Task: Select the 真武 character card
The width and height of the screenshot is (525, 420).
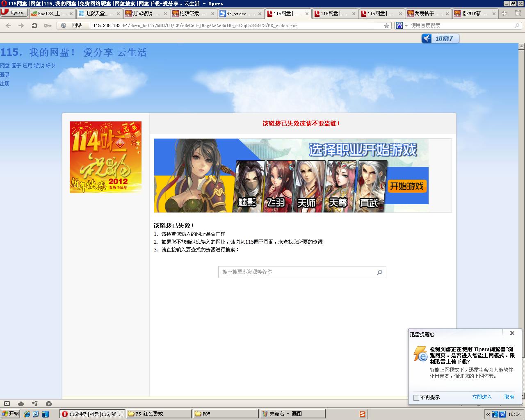Action: [372, 186]
